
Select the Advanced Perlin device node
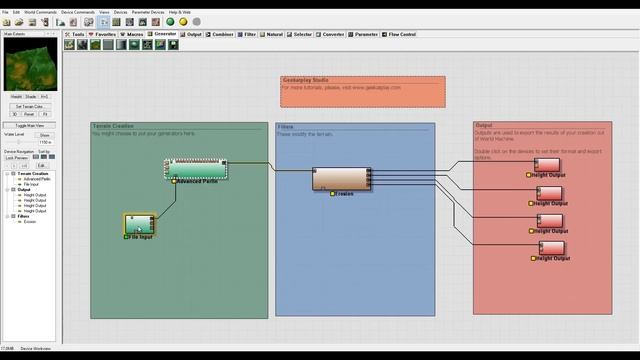[196, 169]
